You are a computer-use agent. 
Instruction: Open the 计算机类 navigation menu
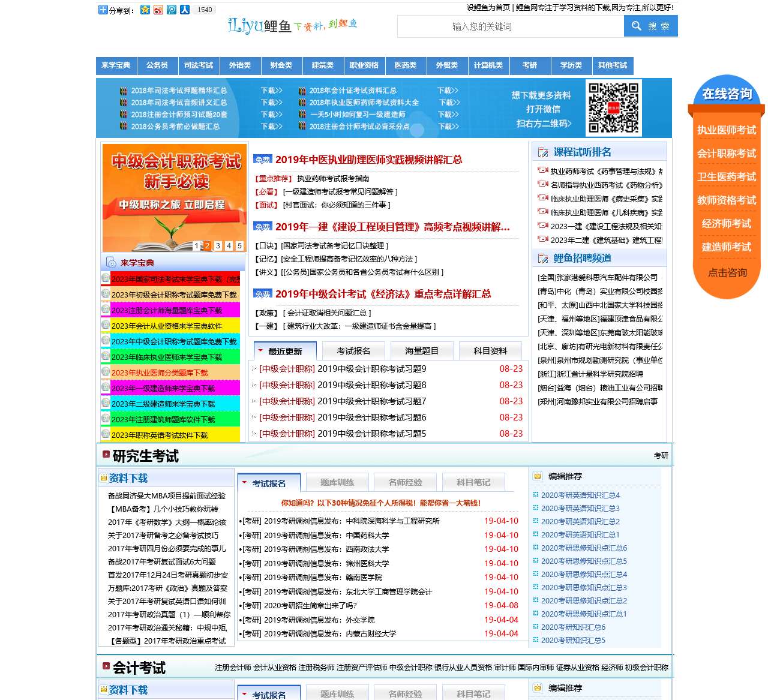(x=488, y=65)
